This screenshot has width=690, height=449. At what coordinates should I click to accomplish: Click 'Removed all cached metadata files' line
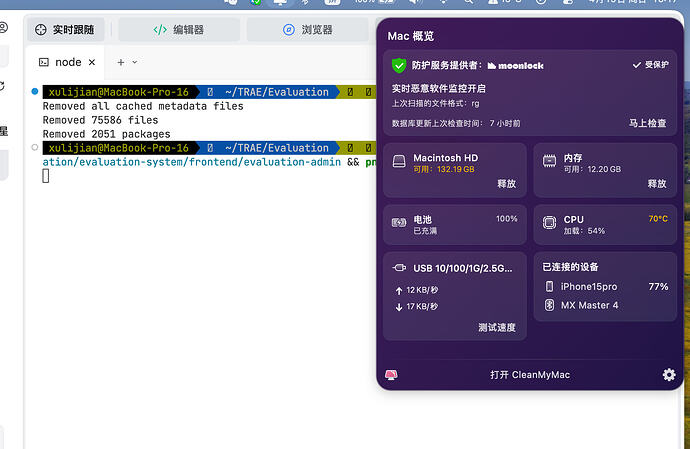click(143, 106)
